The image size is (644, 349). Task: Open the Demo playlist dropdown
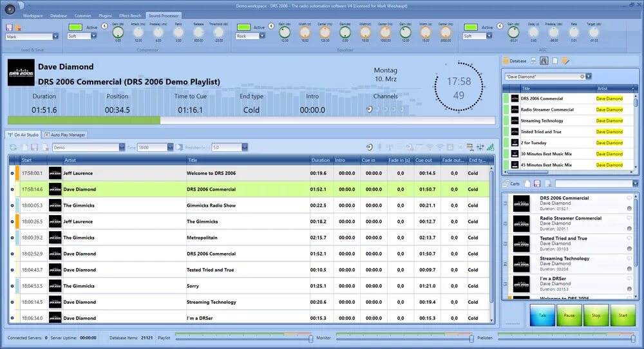tap(122, 147)
